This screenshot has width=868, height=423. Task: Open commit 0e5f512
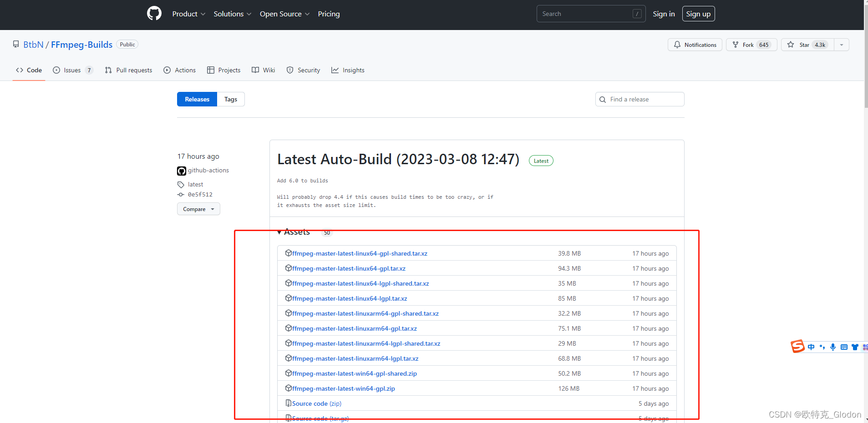tap(200, 194)
